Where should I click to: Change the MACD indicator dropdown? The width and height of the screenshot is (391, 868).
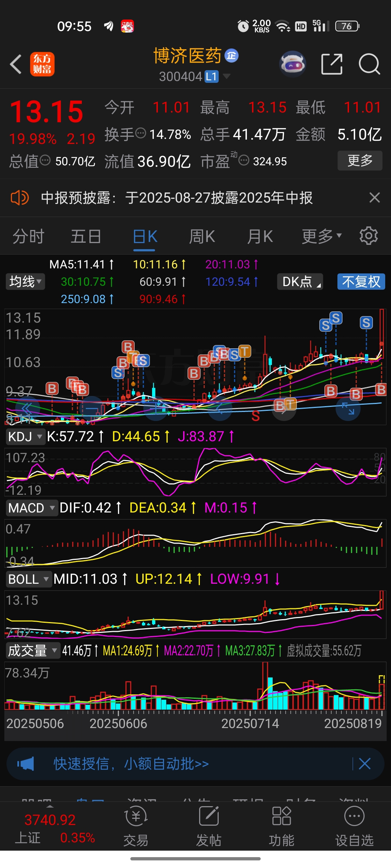pyautogui.click(x=31, y=508)
